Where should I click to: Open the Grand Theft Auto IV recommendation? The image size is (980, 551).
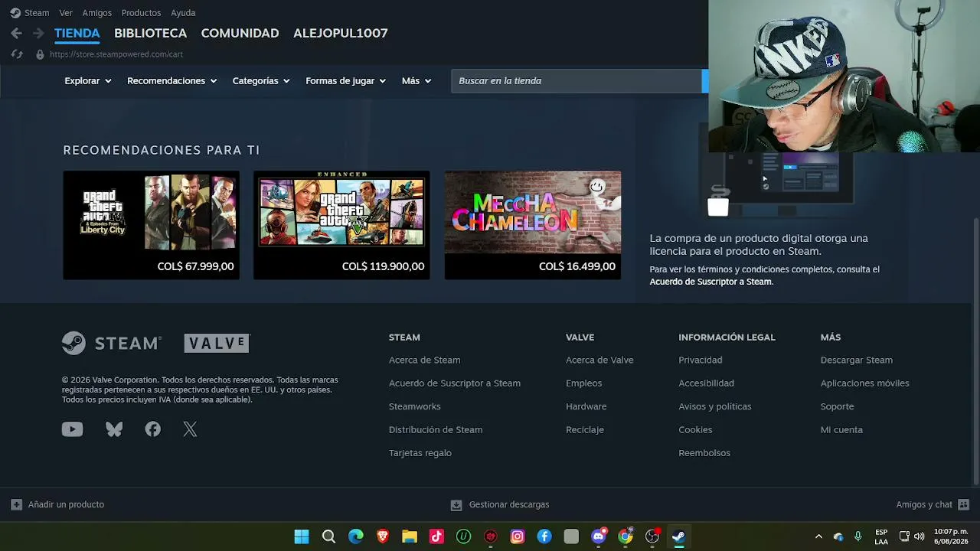tap(151, 225)
